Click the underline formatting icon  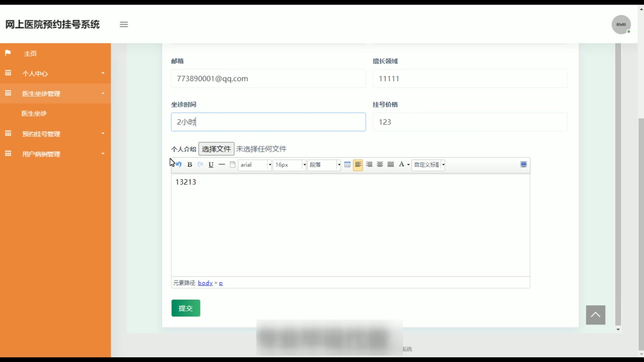[211, 165]
